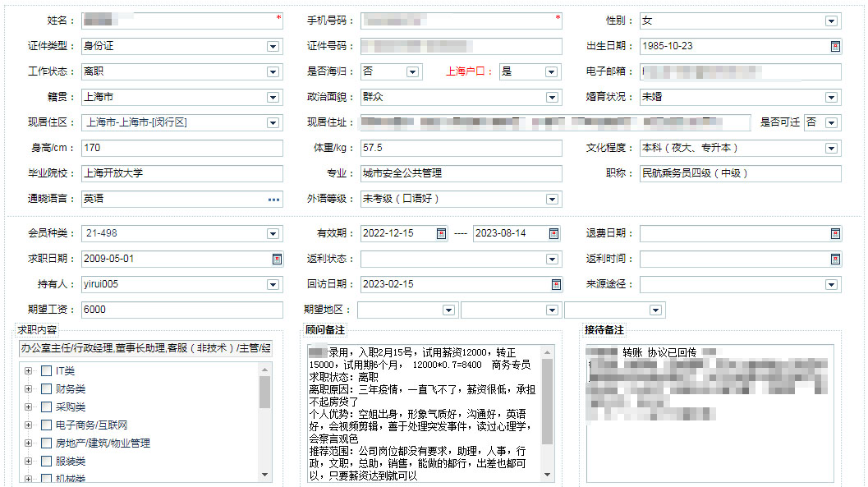Click the 毕业院校 field showing 上海开放大学
This screenshot has height=487, width=868.
(182, 174)
